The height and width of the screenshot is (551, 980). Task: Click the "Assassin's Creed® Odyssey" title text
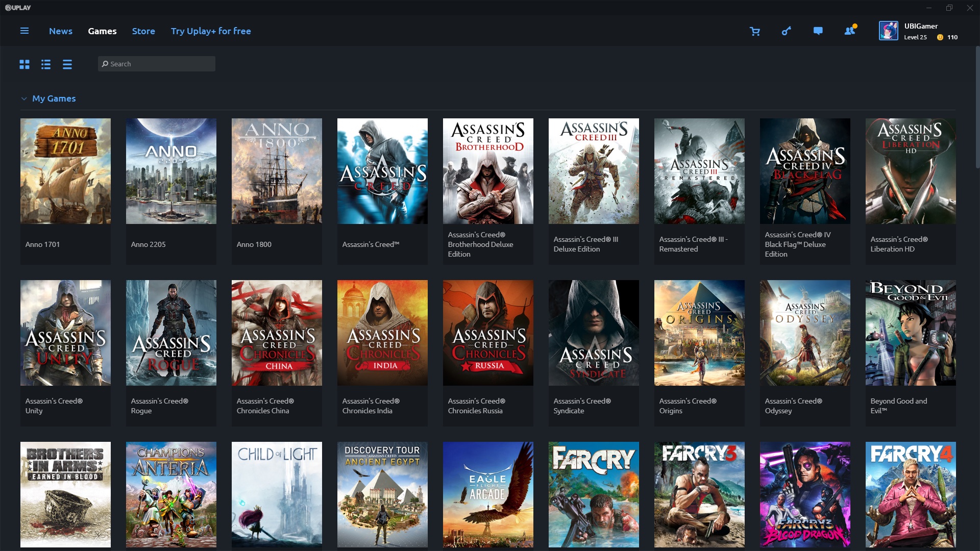794,406
